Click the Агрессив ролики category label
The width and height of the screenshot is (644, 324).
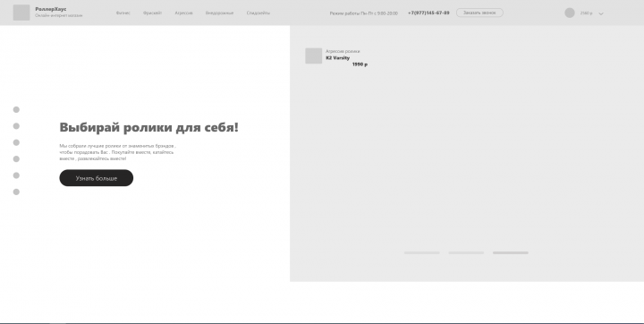click(x=343, y=51)
